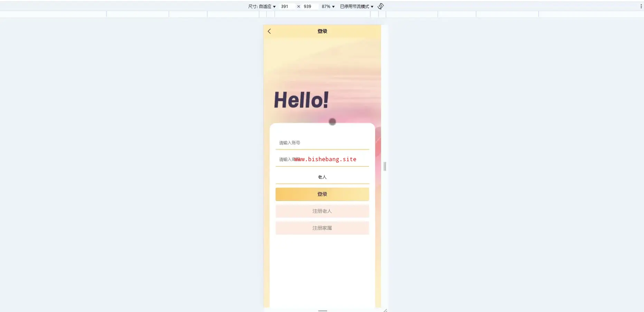The width and height of the screenshot is (644, 312).
Task: Click the bottom edge viewport resize handle
Action: [x=322, y=311]
